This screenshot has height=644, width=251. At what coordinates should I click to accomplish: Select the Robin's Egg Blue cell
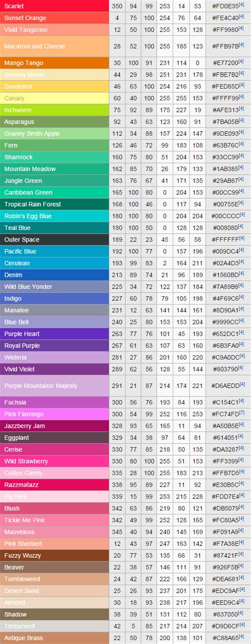point(55,216)
